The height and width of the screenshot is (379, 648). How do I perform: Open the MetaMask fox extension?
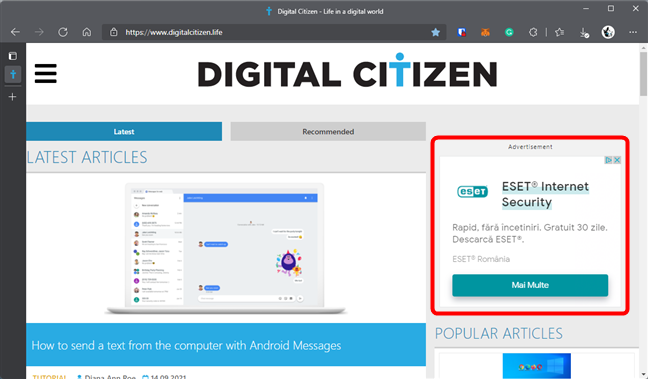click(485, 32)
